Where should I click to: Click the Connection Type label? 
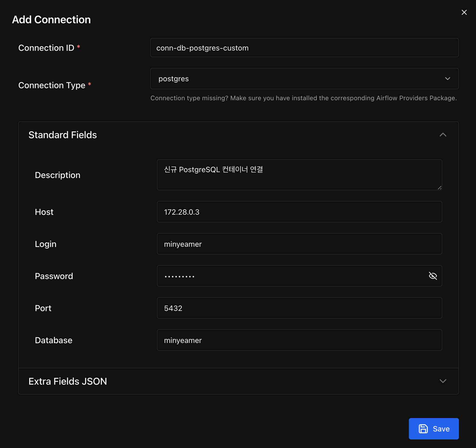coord(52,85)
